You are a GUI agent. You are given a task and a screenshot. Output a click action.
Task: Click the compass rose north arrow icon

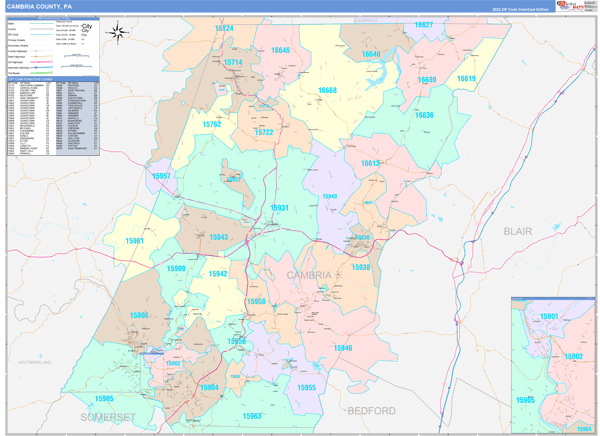[118, 32]
